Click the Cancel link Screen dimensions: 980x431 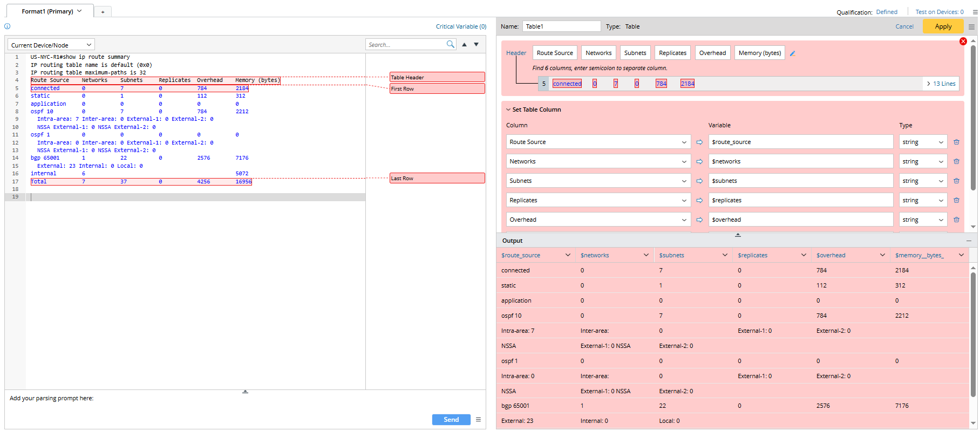tap(904, 26)
